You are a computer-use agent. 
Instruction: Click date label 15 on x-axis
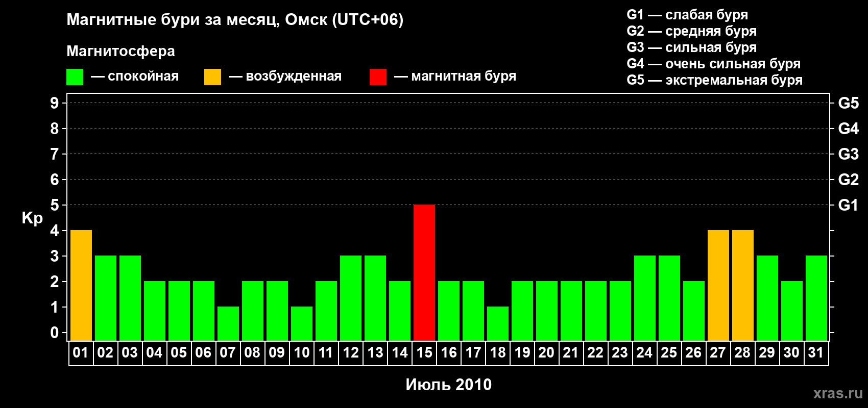424,352
